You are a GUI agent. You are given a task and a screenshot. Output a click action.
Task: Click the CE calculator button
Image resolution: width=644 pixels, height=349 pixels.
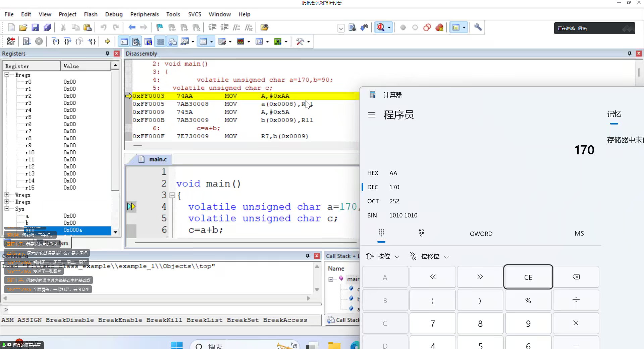coord(528,277)
